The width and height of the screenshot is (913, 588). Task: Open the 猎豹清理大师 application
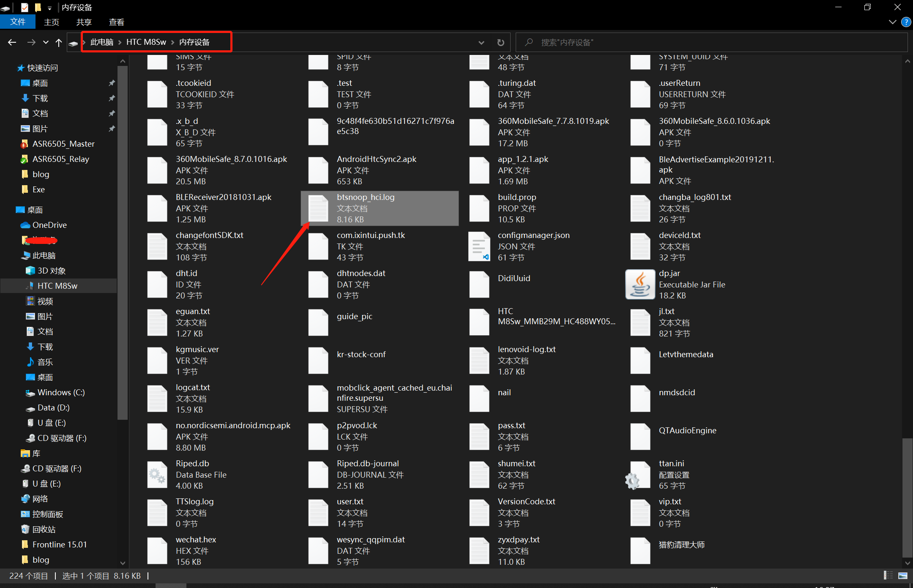pos(640,550)
